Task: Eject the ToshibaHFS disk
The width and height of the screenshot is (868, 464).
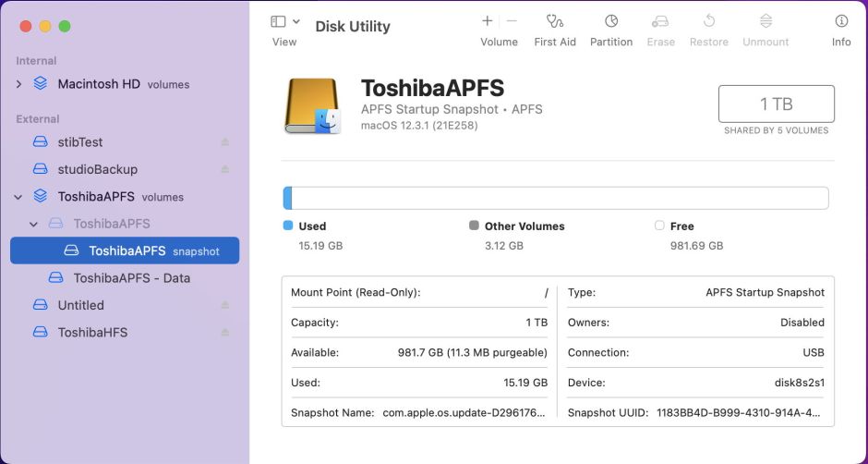Action: pos(224,332)
